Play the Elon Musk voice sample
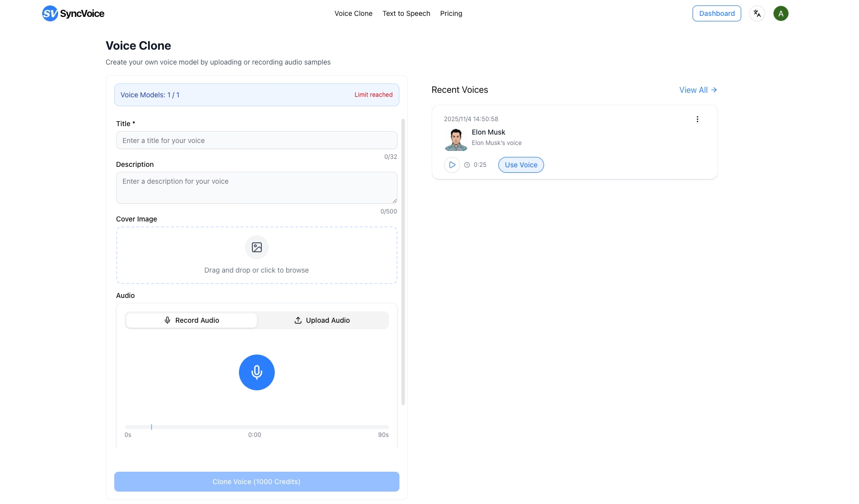Screen dimensions: 859x504 point(452,165)
